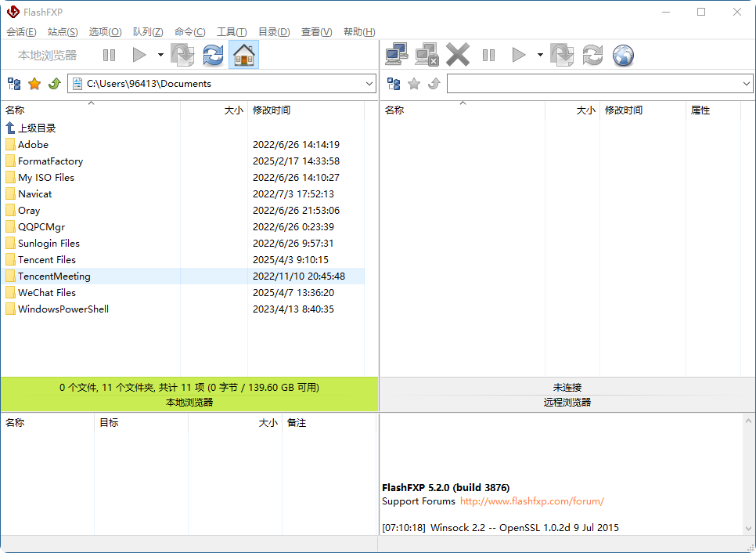Click the globe internet icon
Screen dimensions: 756x553
624,55
